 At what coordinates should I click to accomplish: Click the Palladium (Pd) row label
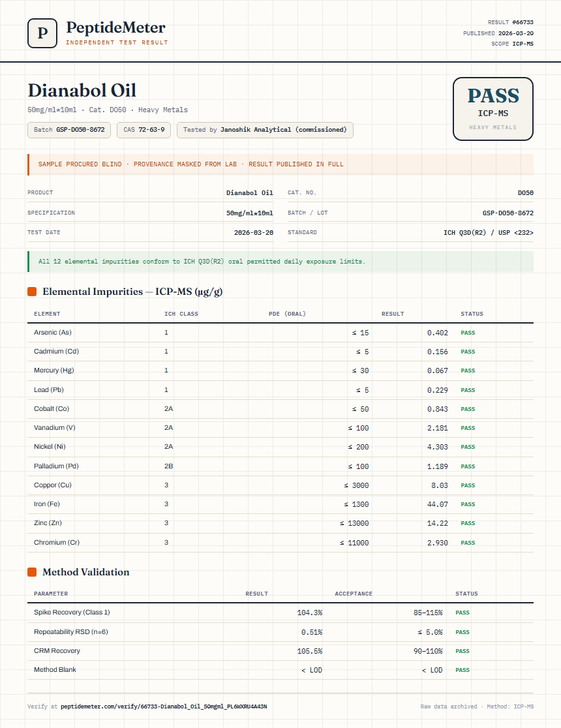point(56,466)
